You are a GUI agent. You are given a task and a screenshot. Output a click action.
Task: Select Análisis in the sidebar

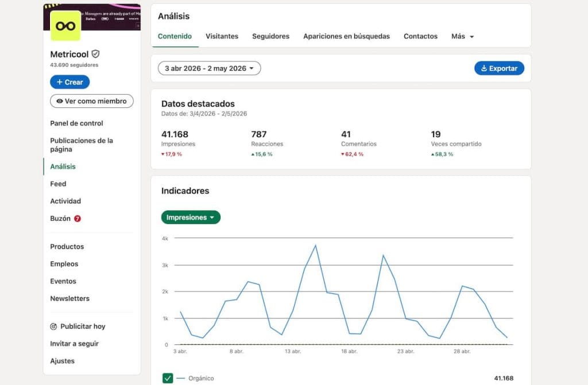pos(63,166)
